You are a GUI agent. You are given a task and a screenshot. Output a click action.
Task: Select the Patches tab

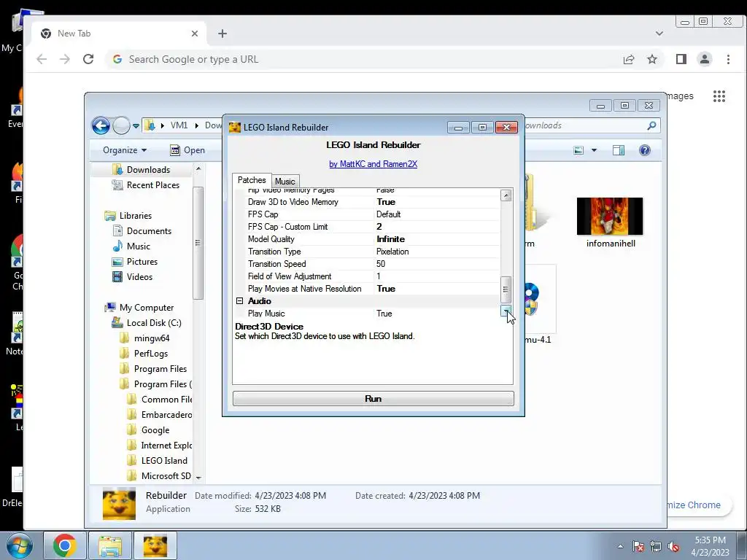pyautogui.click(x=252, y=180)
